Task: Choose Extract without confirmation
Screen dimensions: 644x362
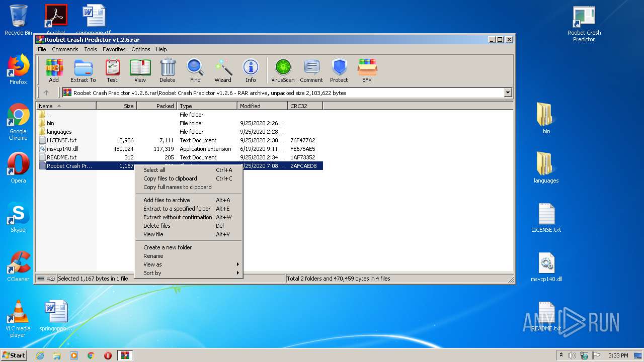Action: (189, 217)
